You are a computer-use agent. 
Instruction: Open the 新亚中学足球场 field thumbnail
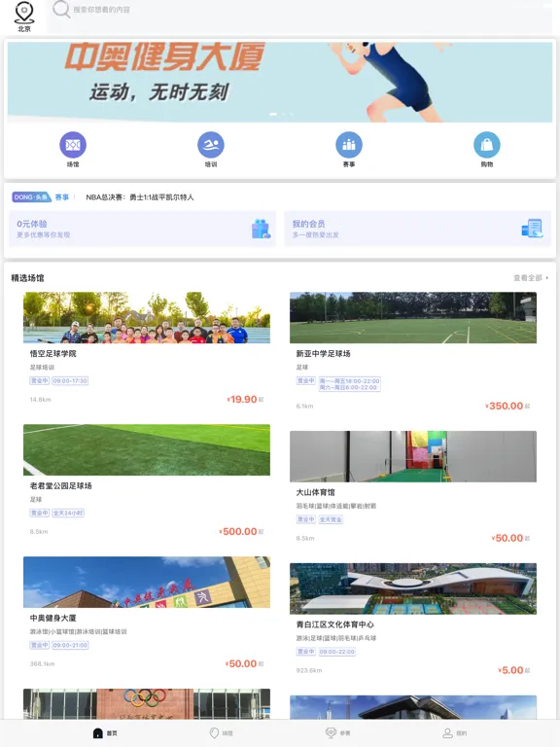pos(413,318)
